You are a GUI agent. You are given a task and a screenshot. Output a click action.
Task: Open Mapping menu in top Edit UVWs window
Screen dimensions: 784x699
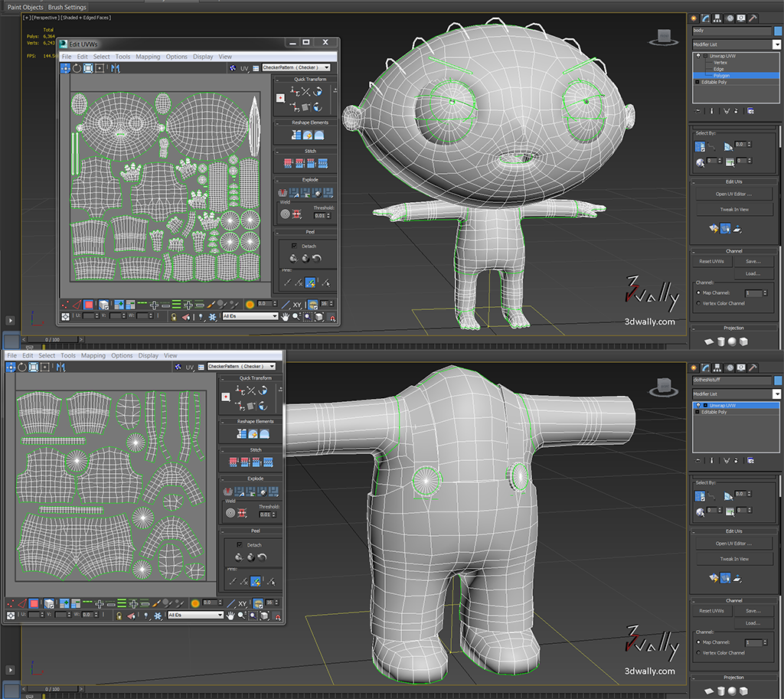tap(148, 57)
